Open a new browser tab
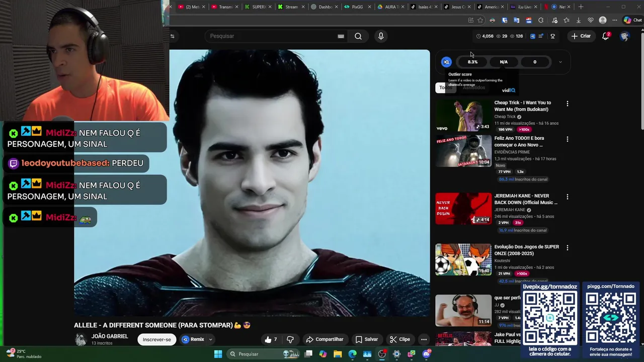Image resolution: width=644 pixels, height=362 pixels. click(581, 7)
